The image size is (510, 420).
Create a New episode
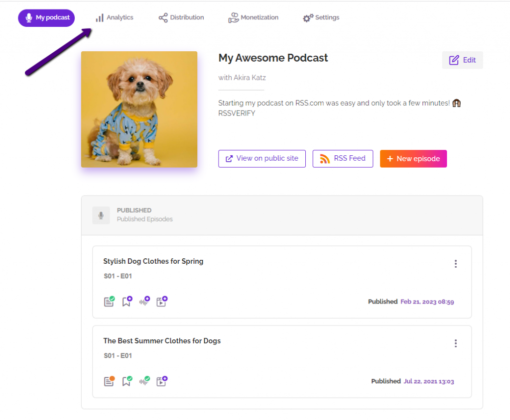[413, 159]
